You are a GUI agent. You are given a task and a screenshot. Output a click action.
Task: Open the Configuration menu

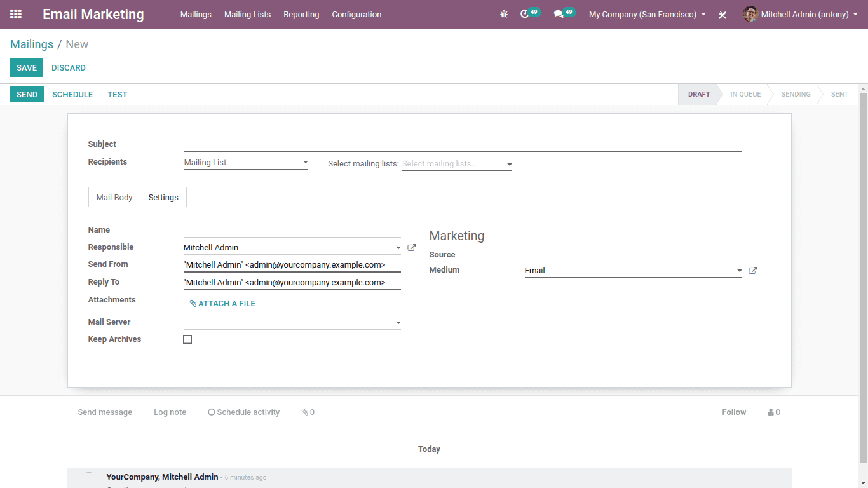pyautogui.click(x=356, y=14)
